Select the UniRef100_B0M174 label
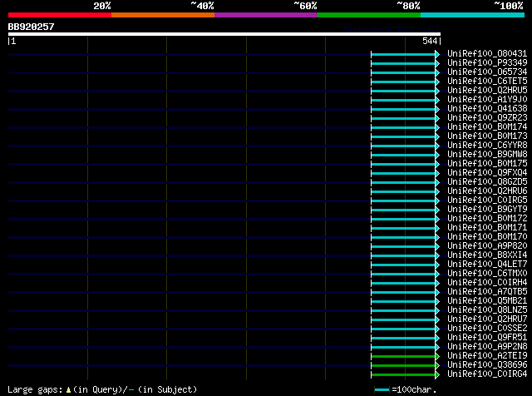532x396 pixels. (487, 127)
